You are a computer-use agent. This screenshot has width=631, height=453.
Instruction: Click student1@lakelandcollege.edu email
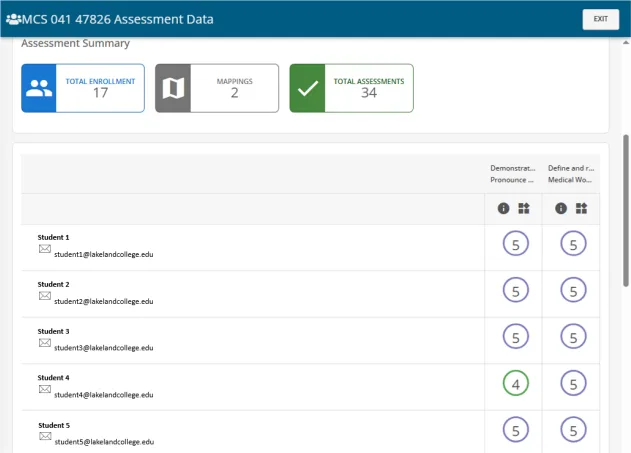tap(103, 254)
